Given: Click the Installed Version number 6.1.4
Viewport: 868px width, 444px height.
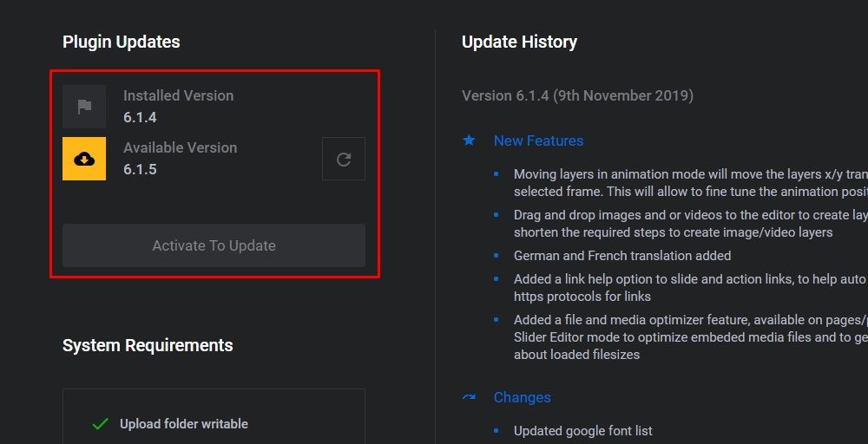Looking at the screenshot, I should (140, 117).
